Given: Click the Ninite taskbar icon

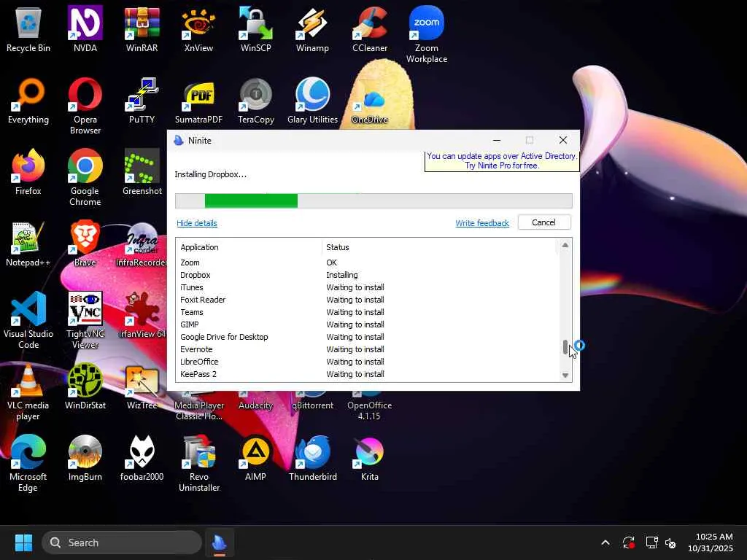Looking at the screenshot, I should (x=219, y=542).
